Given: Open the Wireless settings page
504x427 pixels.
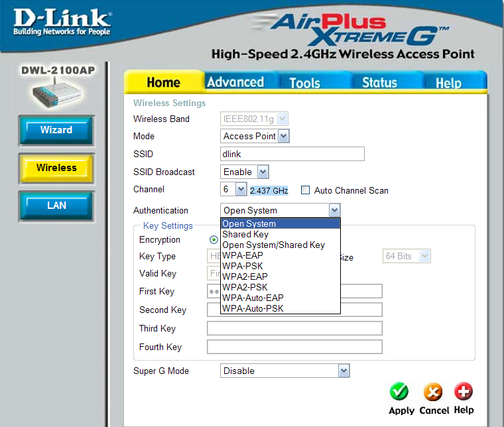Looking at the screenshot, I should 56,168.
